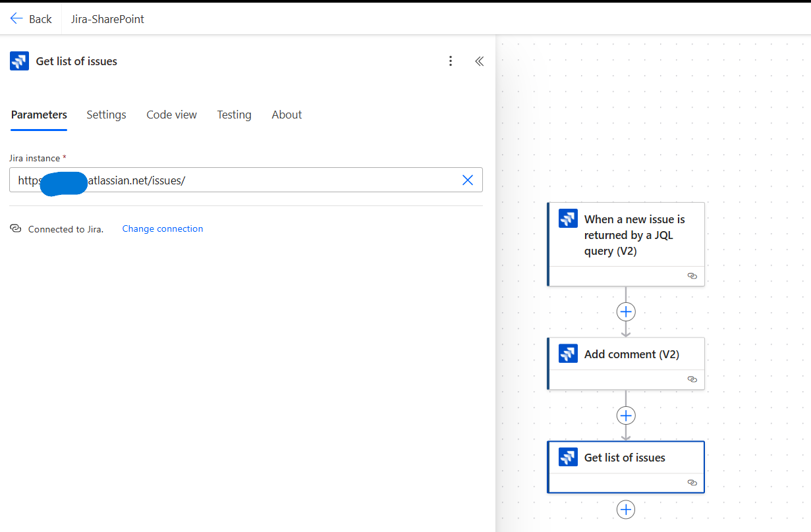Click the Change connection link
Viewport: 811px width, 532px height.
(163, 228)
